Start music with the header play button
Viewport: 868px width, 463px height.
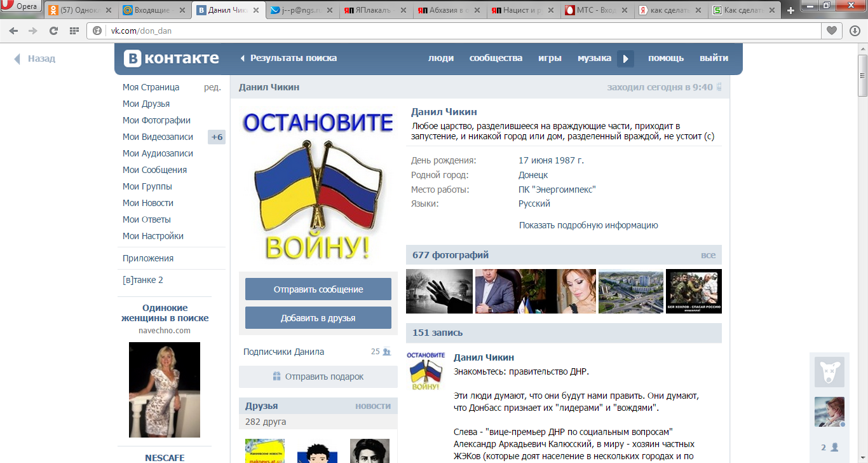(625, 59)
